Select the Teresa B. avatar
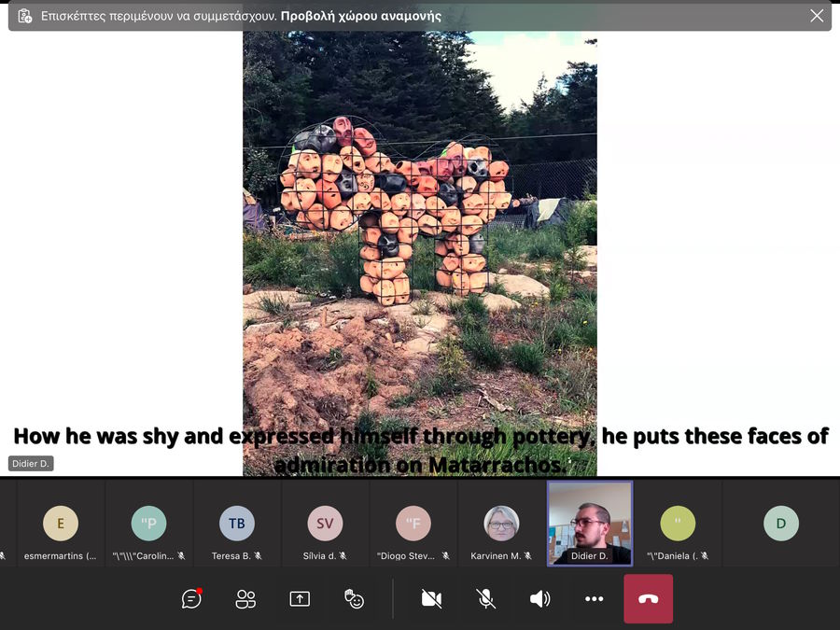 [x=237, y=524]
